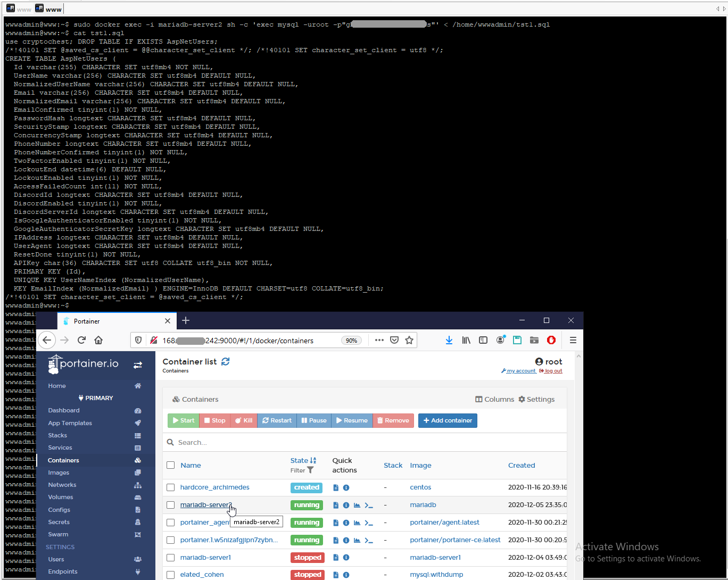
Task: Sort containers by State column
Action: click(x=303, y=460)
